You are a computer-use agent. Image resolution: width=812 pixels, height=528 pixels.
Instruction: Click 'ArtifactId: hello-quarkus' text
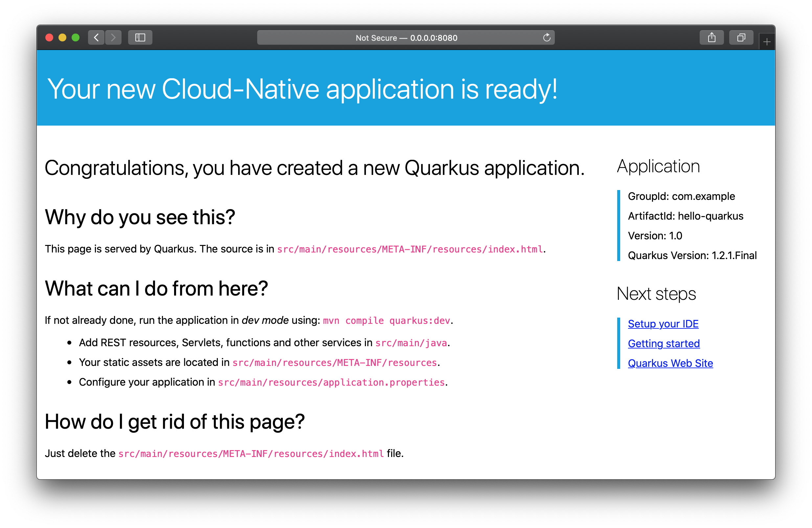(x=686, y=216)
